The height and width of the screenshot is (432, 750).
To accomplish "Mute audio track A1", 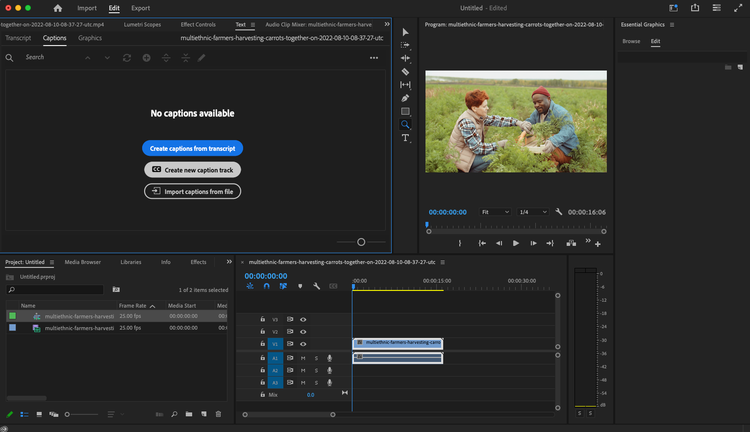I will 303,357.
